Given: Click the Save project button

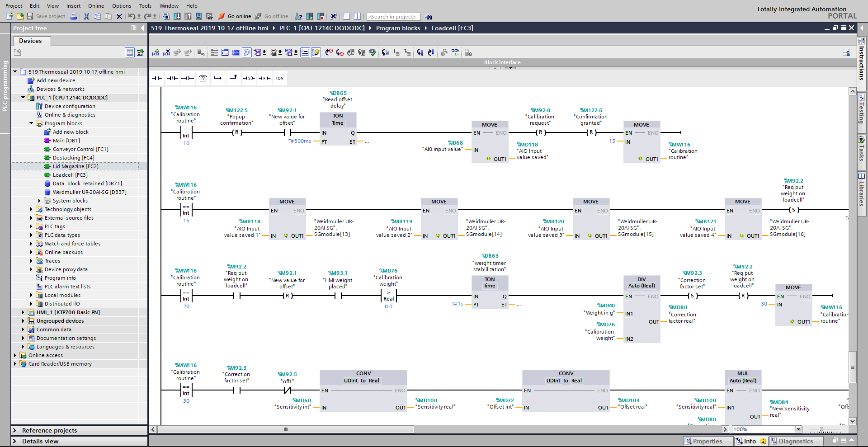Looking at the screenshot, I should pyautogui.click(x=46, y=16).
